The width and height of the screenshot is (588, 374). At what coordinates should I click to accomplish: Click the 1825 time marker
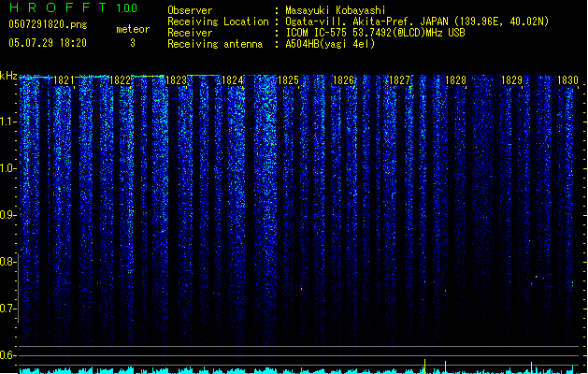pyautogui.click(x=288, y=80)
